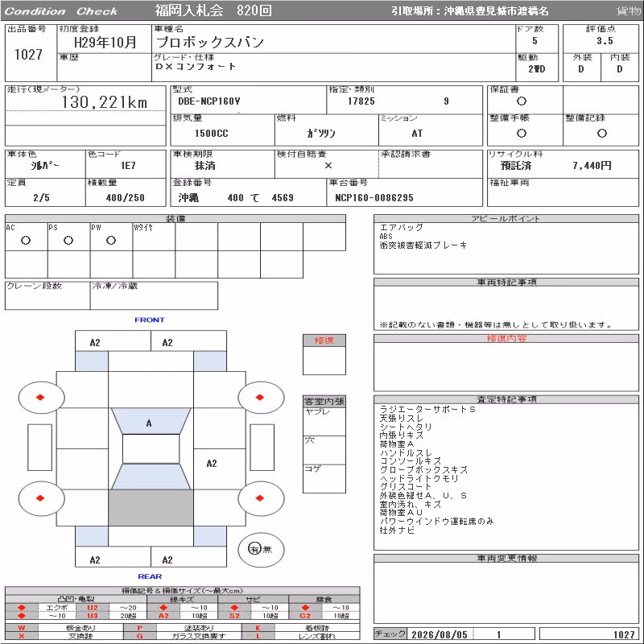644x644 pixels.
Task: Click the rear-right tire red diamond marker
Action: tap(259, 498)
